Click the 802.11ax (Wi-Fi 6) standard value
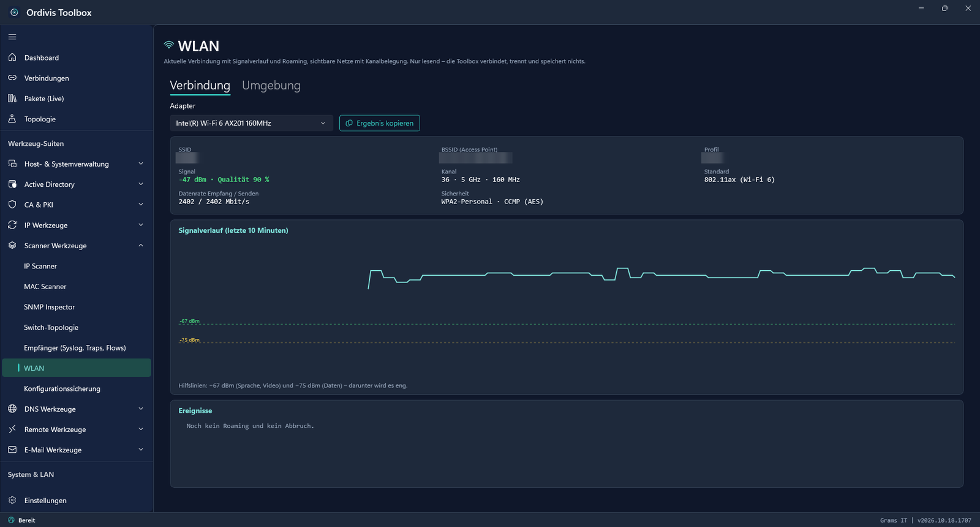 (739, 180)
